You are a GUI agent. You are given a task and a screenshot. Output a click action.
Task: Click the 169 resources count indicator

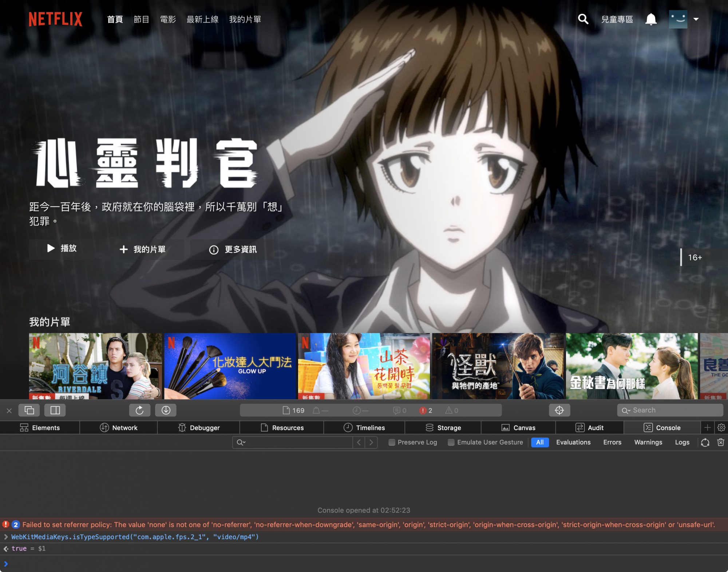tap(293, 410)
